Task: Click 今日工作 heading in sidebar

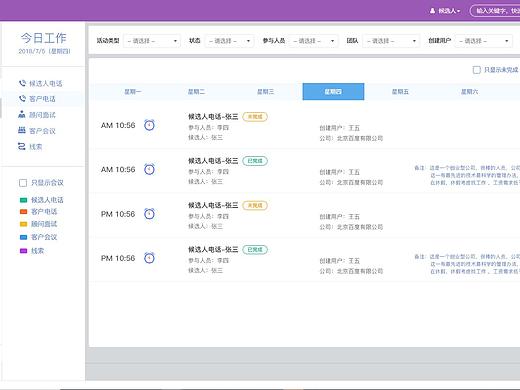Action: tap(44, 38)
